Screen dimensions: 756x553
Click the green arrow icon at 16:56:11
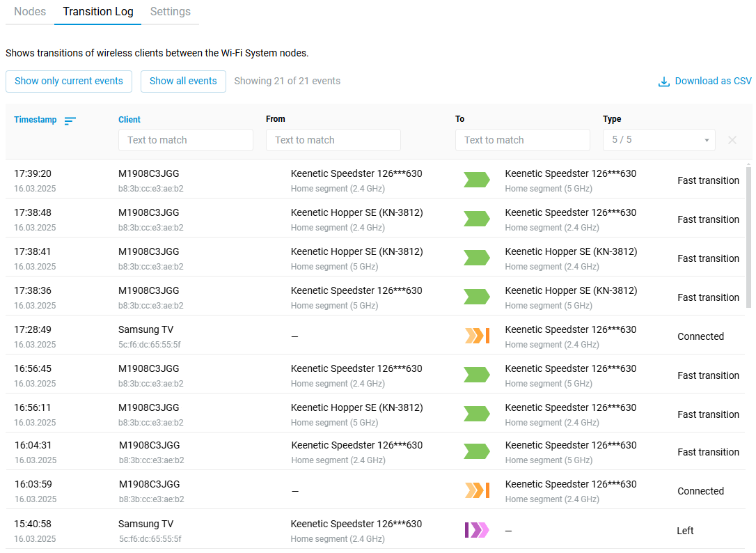[x=477, y=414]
